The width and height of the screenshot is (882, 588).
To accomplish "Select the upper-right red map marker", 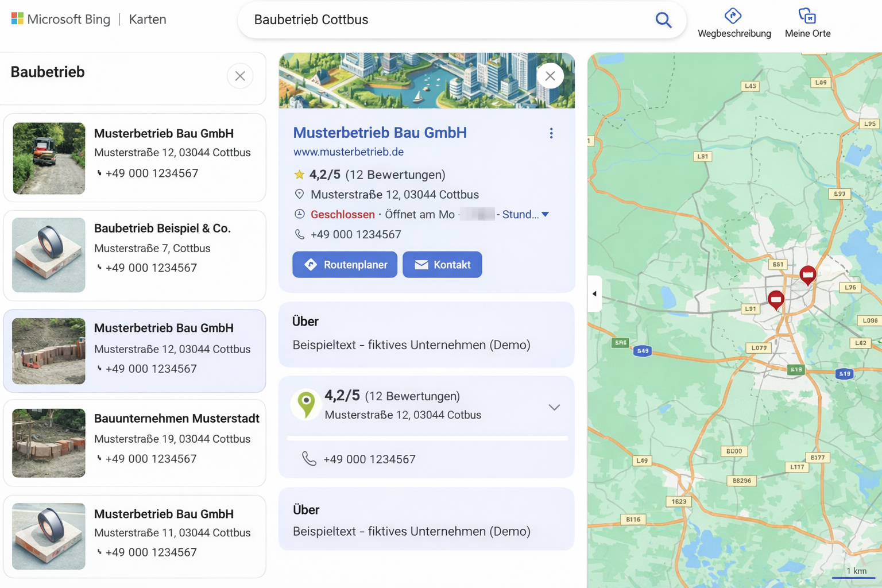I will (808, 276).
